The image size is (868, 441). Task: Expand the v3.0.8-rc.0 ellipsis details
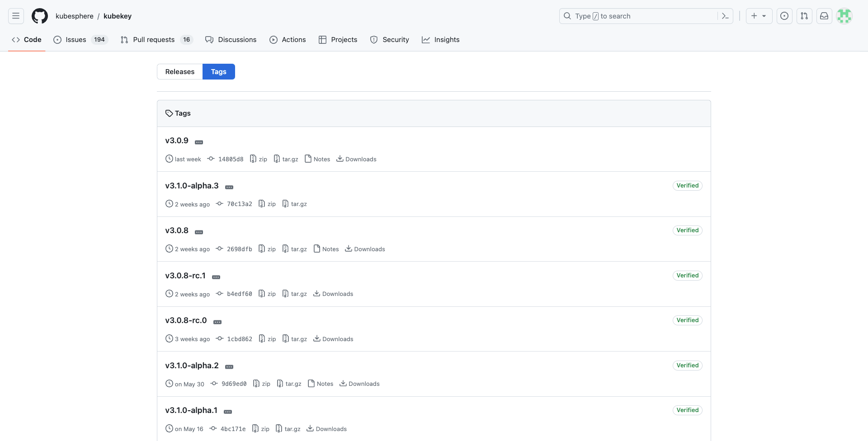click(217, 322)
